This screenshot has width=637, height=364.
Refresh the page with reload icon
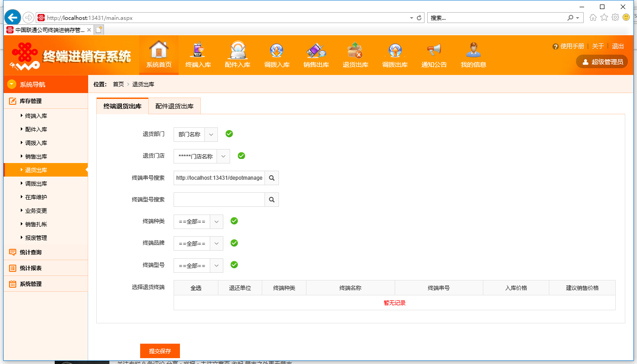click(419, 18)
